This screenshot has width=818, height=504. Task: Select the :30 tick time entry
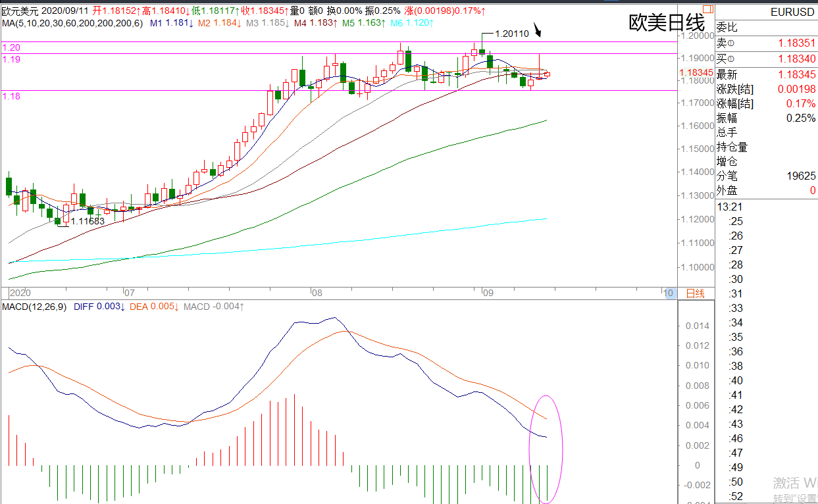coord(736,279)
